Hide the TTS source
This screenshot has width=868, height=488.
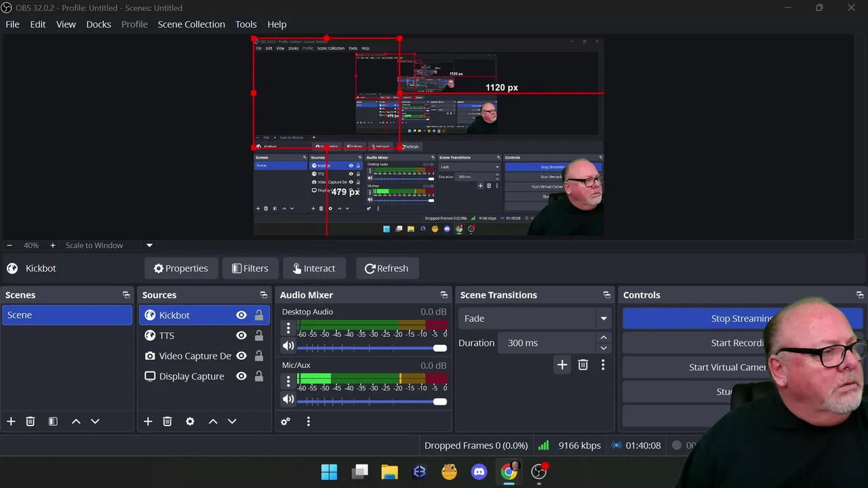[x=241, y=335]
